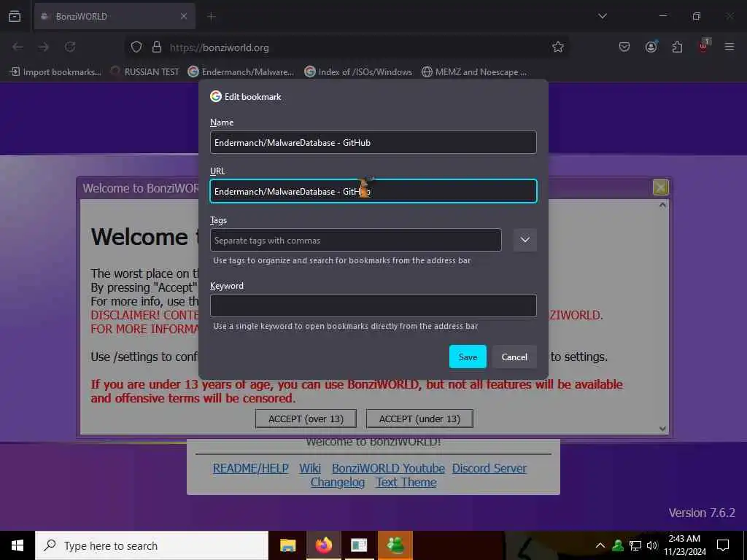747x560 pixels.
Task: Cancel the Edit bookmark dialog
Action: tap(514, 357)
